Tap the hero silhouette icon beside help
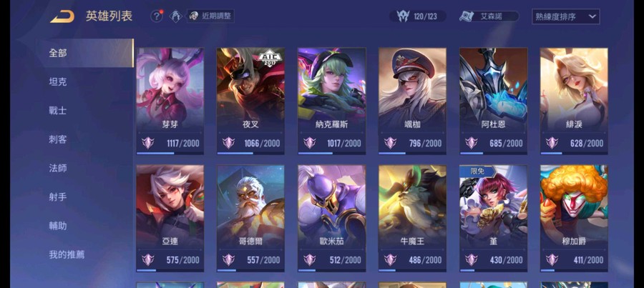644x288 pixels. [176, 16]
